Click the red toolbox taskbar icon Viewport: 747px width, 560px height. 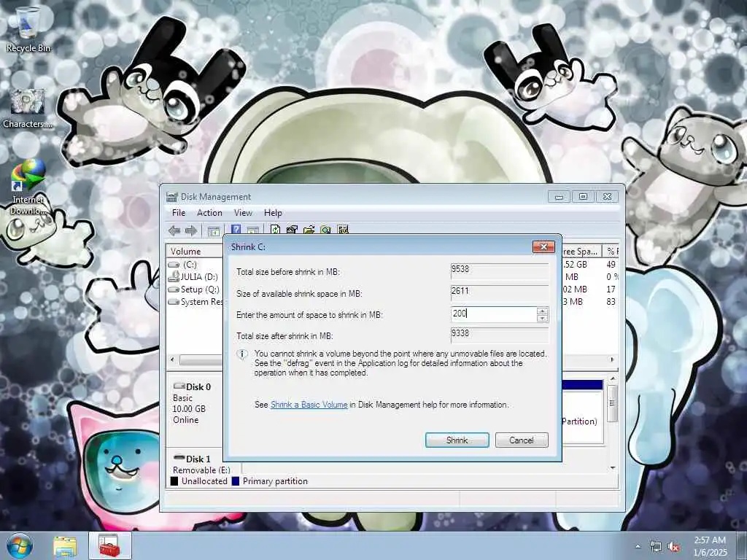[109, 546]
